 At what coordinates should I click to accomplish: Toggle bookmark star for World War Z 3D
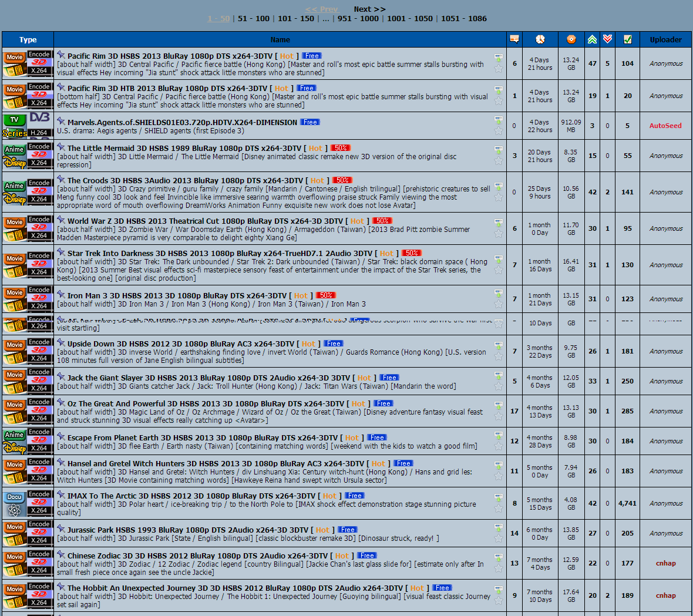tap(499, 234)
